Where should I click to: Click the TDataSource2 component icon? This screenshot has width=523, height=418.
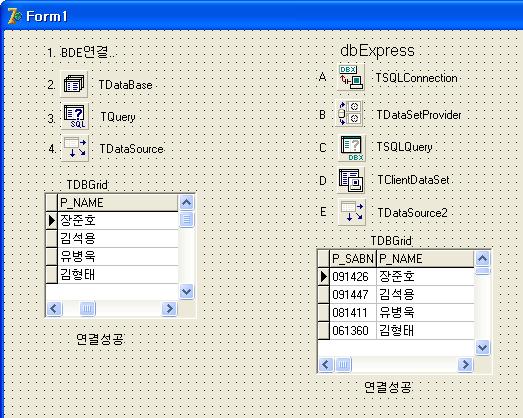coord(352,212)
